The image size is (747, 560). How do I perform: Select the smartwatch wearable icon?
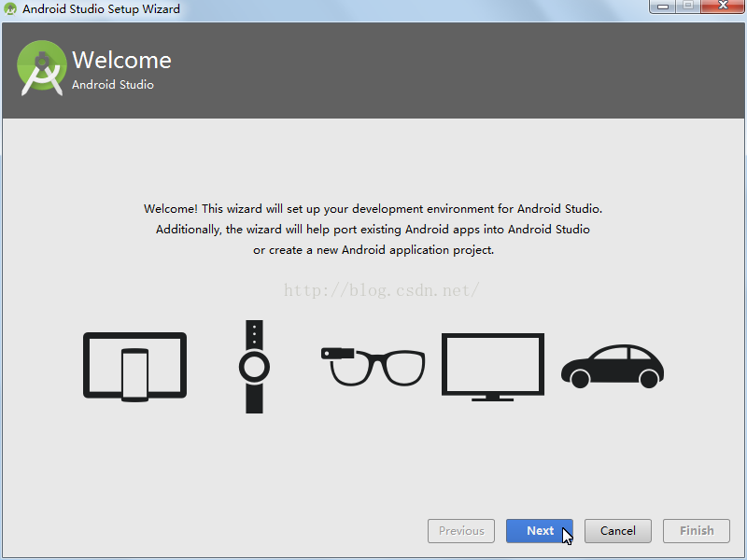click(254, 367)
